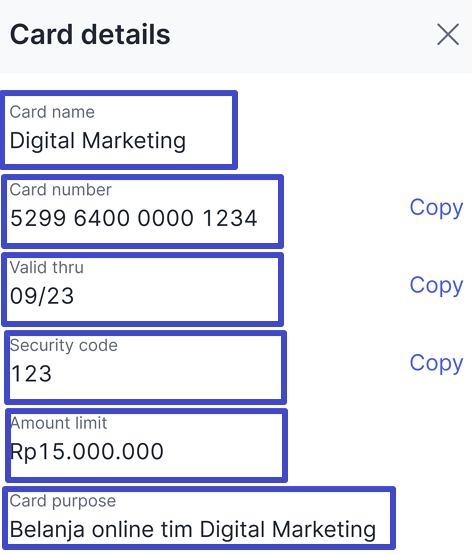Select the Amount limit label
Viewport: 472px width, 555px height.
[x=59, y=423]
